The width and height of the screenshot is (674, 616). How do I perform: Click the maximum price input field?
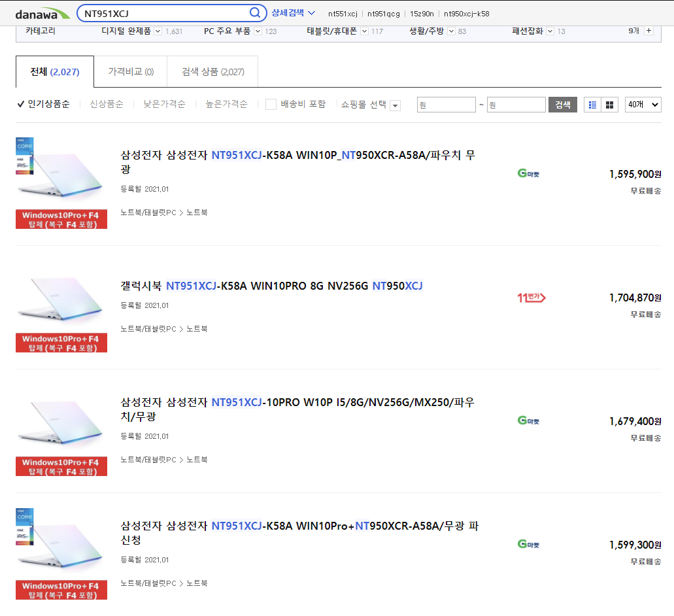(516, 105)
